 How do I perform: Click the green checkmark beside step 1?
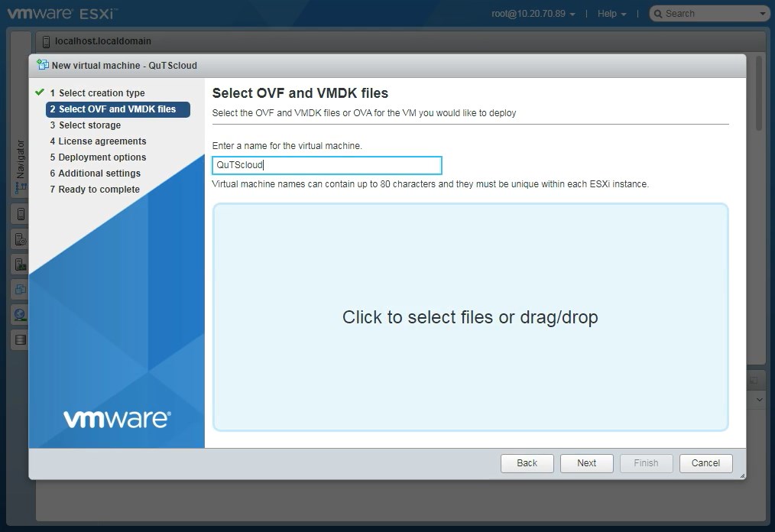tap(40, 92)
